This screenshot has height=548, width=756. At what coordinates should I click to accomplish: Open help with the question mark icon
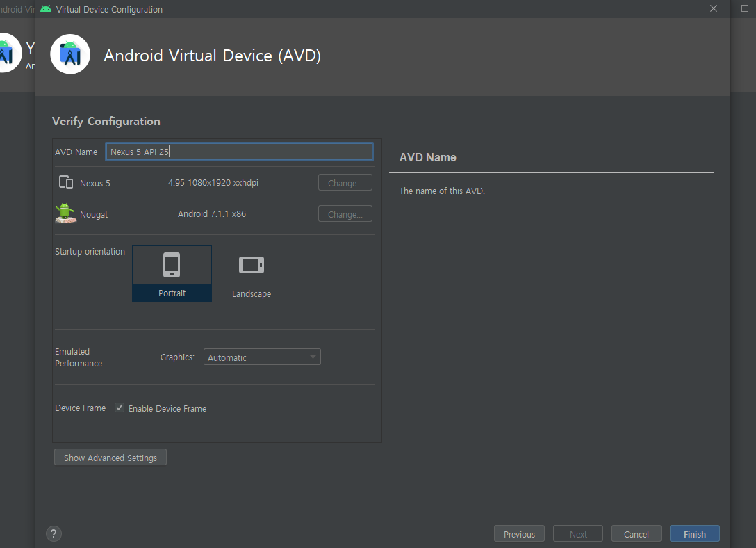click(x=54, y=534)
